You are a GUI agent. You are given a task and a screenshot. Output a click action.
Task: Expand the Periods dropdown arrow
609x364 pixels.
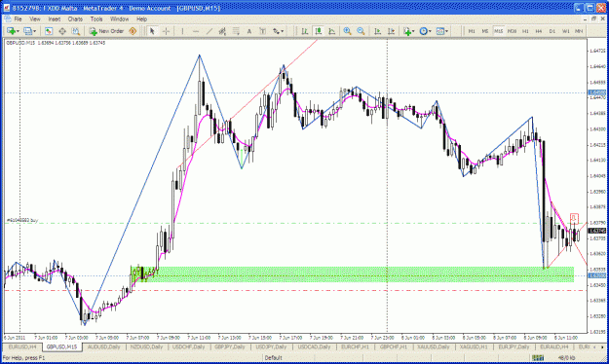[430, 31]
